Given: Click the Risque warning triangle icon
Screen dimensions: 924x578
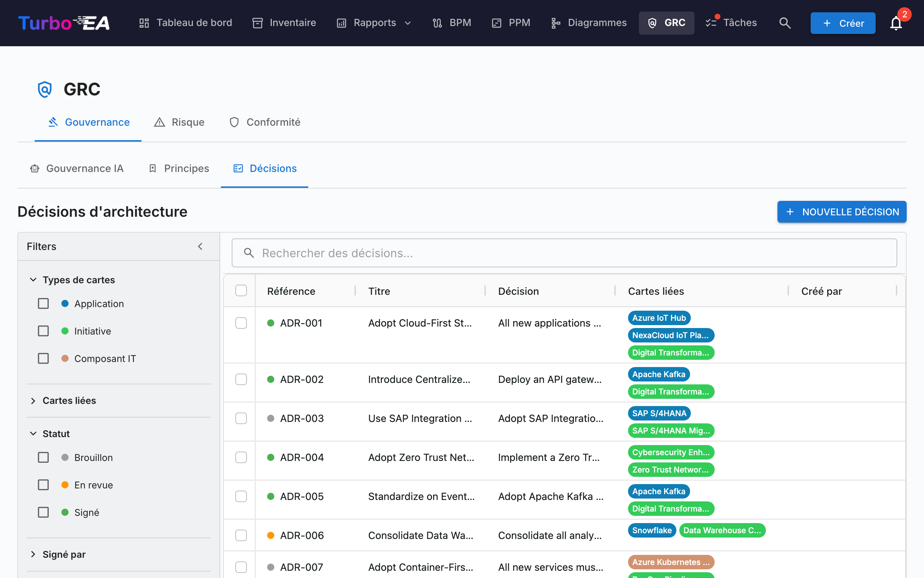Looking at the screenshot, I should pos(159,122).
